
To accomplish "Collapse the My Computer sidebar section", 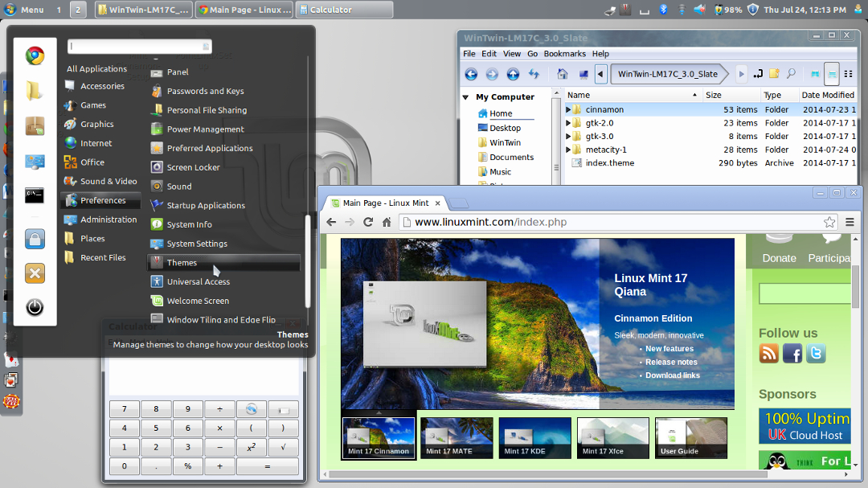I will (x=466, y=97).
